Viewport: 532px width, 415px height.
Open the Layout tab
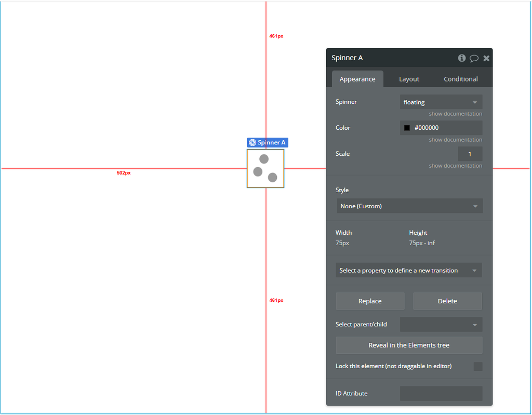pos(409,79)
